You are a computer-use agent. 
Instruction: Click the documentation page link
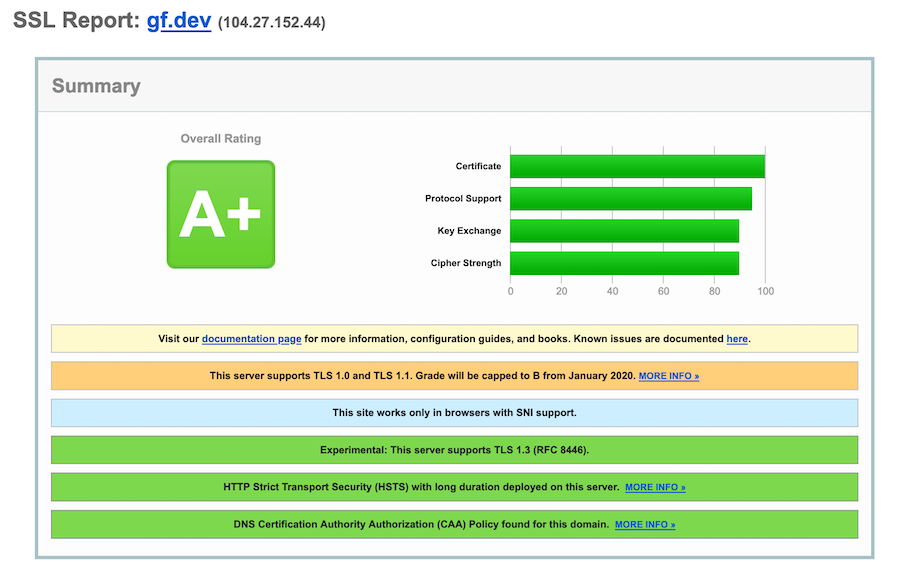[x=251, y=339]
